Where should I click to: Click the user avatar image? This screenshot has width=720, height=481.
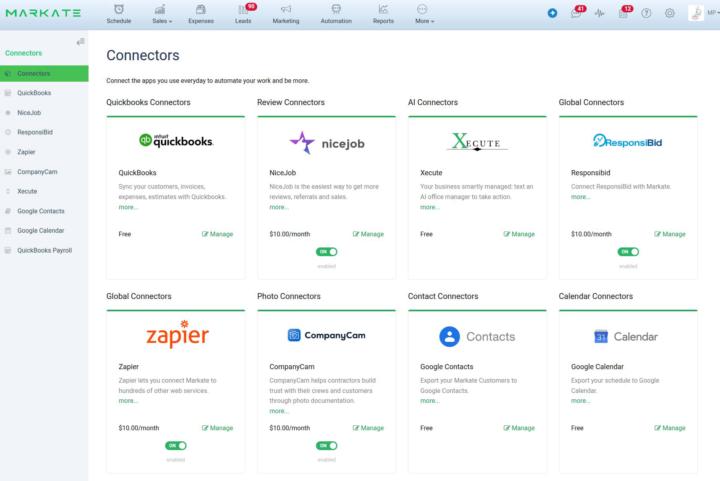tap(696, 13)
